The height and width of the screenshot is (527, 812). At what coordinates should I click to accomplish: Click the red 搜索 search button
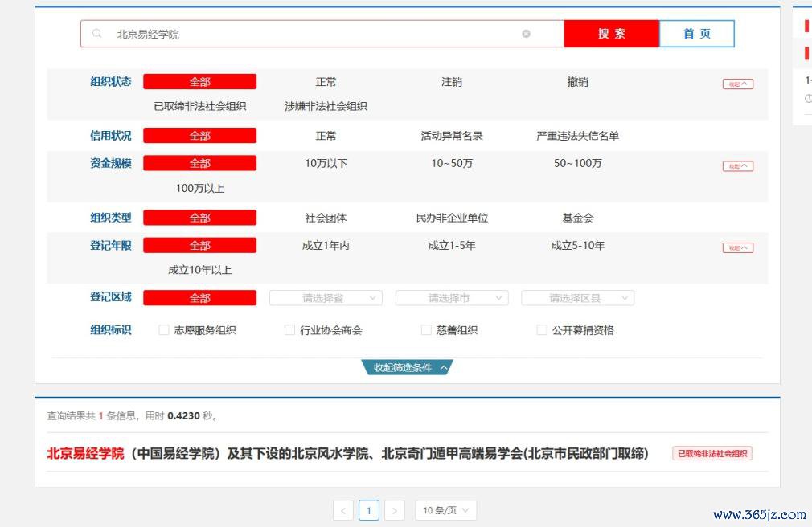click(x=612, y=34)
